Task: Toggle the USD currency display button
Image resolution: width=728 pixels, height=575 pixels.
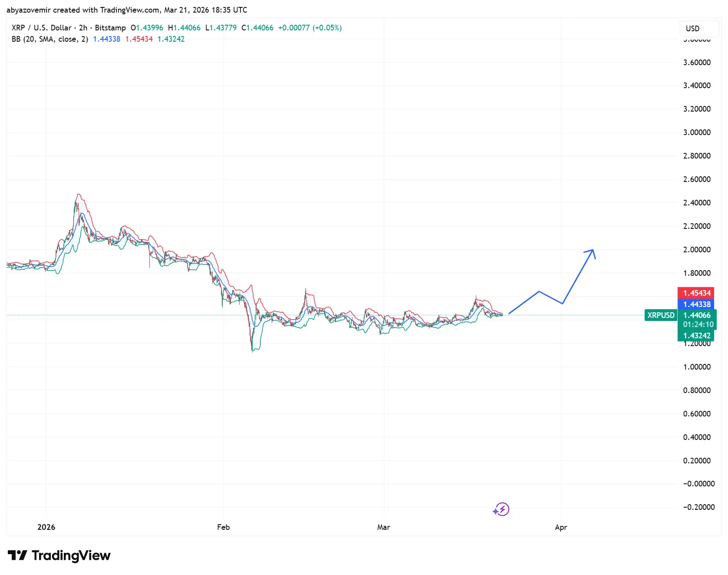Action: click(x=698, y=29)
